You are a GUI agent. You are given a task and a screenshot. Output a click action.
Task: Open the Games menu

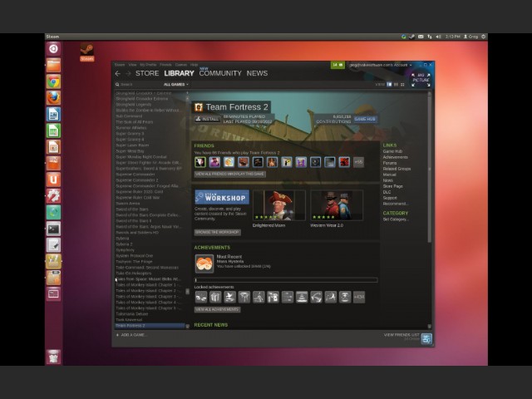click(181, 65)
